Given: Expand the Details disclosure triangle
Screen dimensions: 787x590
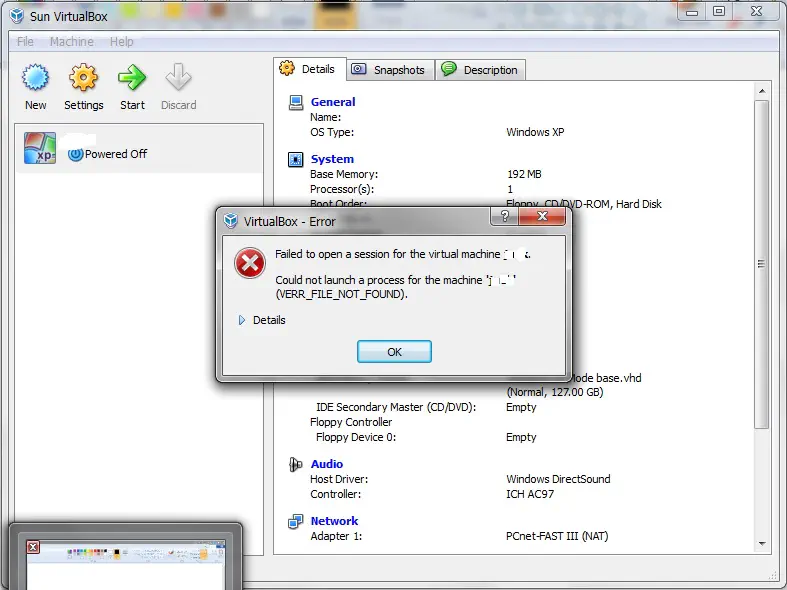Looking at the screenshot, I should click(242, 320).
